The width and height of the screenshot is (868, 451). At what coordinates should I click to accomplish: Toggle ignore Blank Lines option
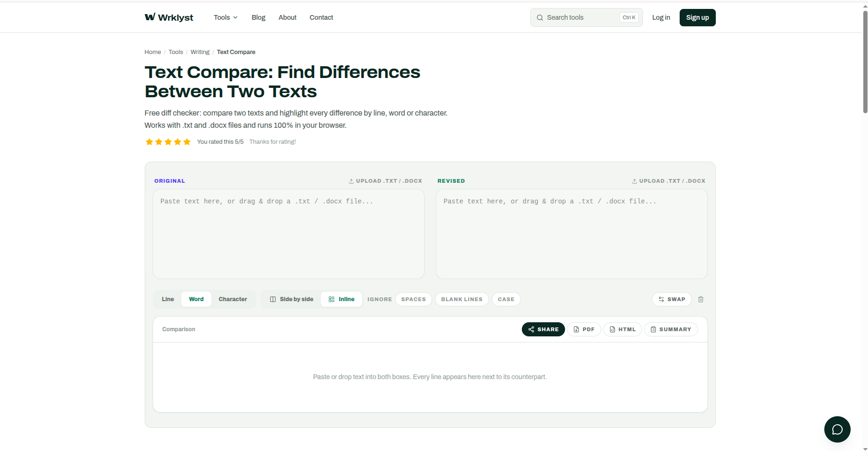[x=462, y=299]
